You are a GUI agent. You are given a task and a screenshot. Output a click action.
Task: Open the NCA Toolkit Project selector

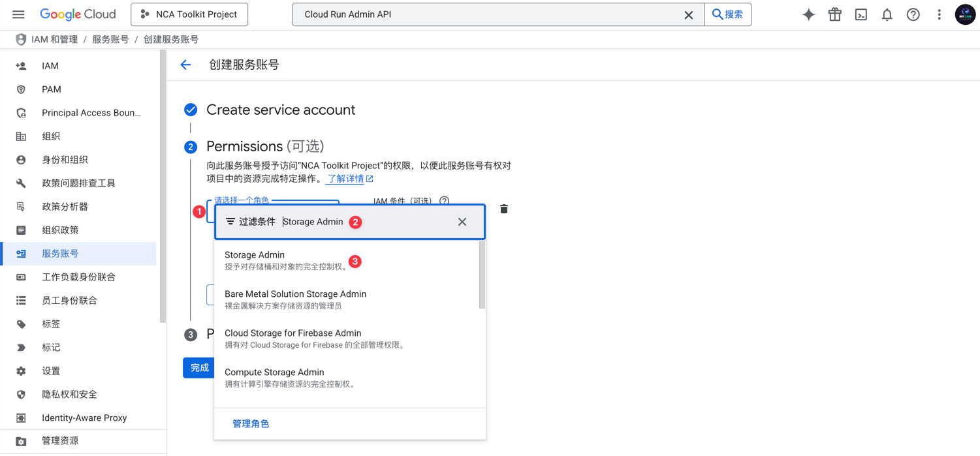tap(189, 14)
